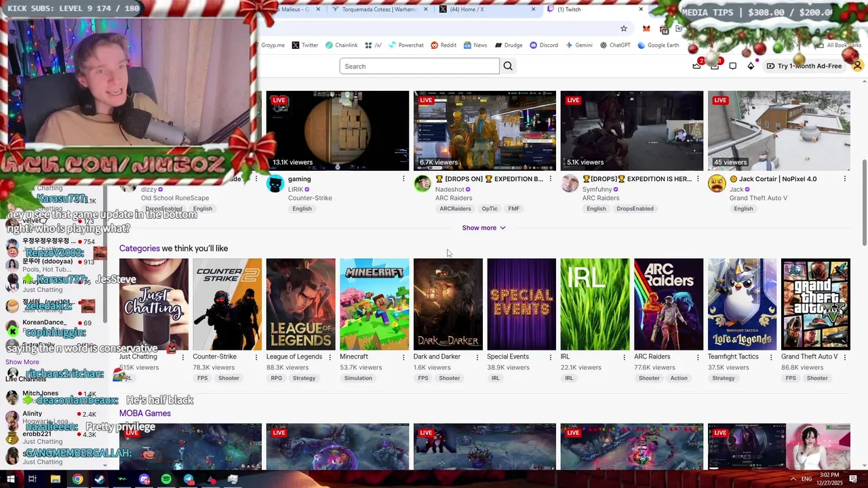Expand recommended streams with Show more
868x488 pixels.
point(484,228)
